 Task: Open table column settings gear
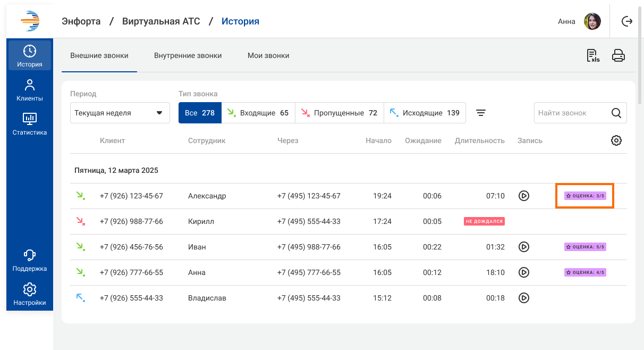coord(616,140)
